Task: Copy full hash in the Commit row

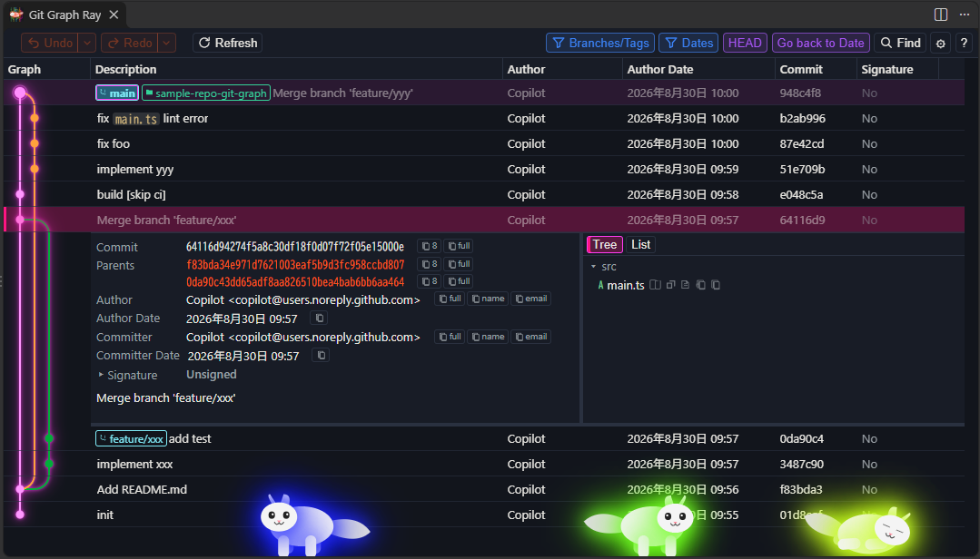Action: point(459,246)
